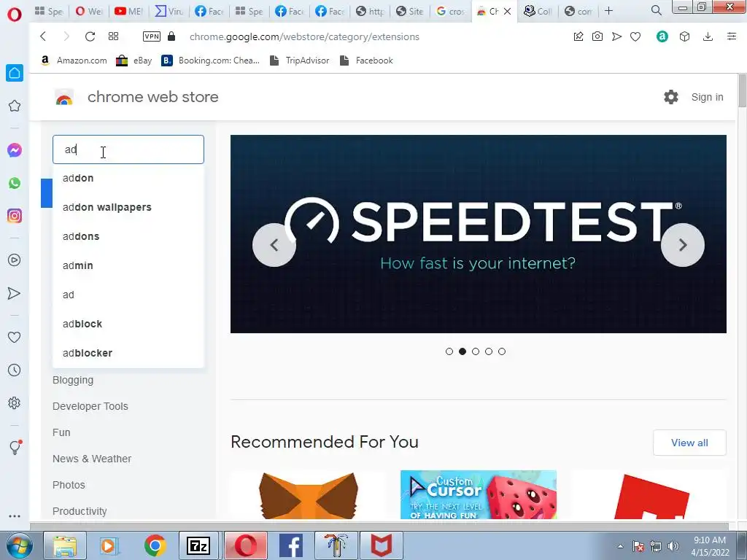The image size is (747, 560).
Task: Show previous carousel banner
Action: pyautogui.click(x=274, y=245)
